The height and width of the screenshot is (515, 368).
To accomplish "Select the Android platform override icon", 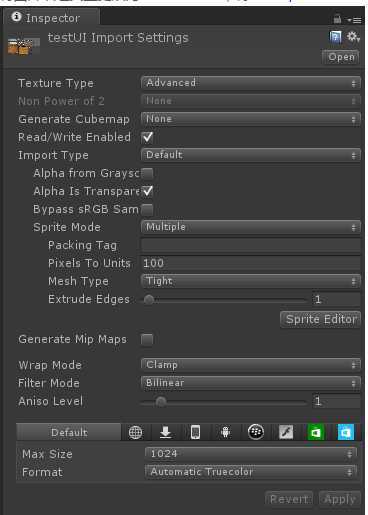I will [x=225, y=432].
